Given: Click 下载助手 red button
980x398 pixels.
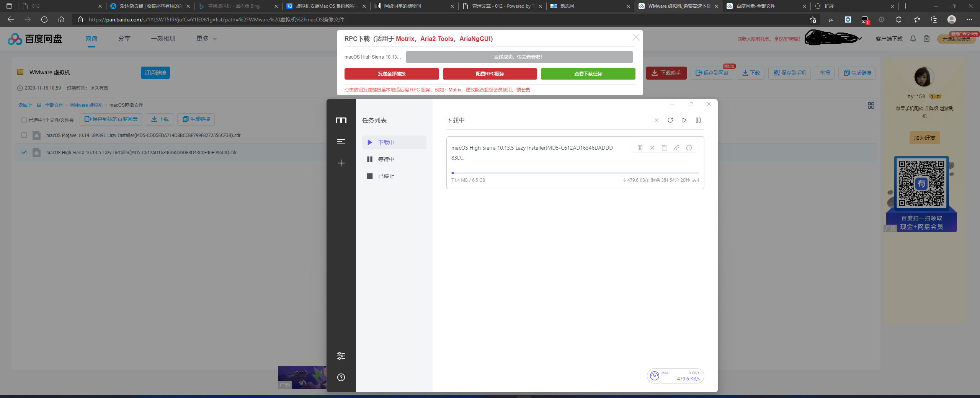Looking at the screenshot, I should coord(666,73).
